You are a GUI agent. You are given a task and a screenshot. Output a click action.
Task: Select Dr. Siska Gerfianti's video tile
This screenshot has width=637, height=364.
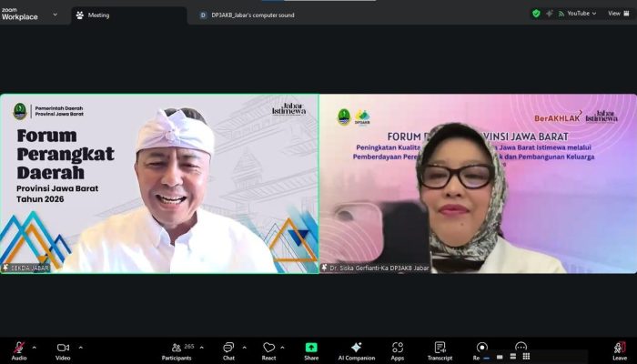pos(478,184)
